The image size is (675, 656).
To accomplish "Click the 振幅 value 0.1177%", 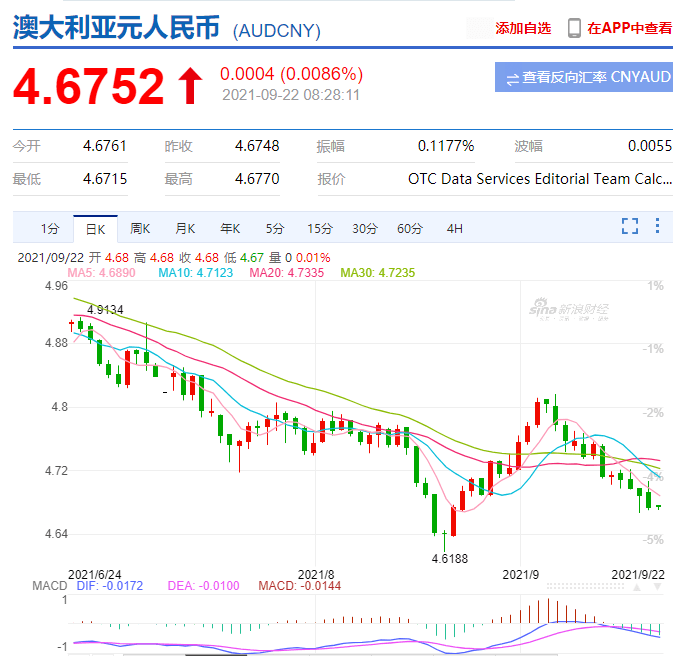I will (446, 146).
